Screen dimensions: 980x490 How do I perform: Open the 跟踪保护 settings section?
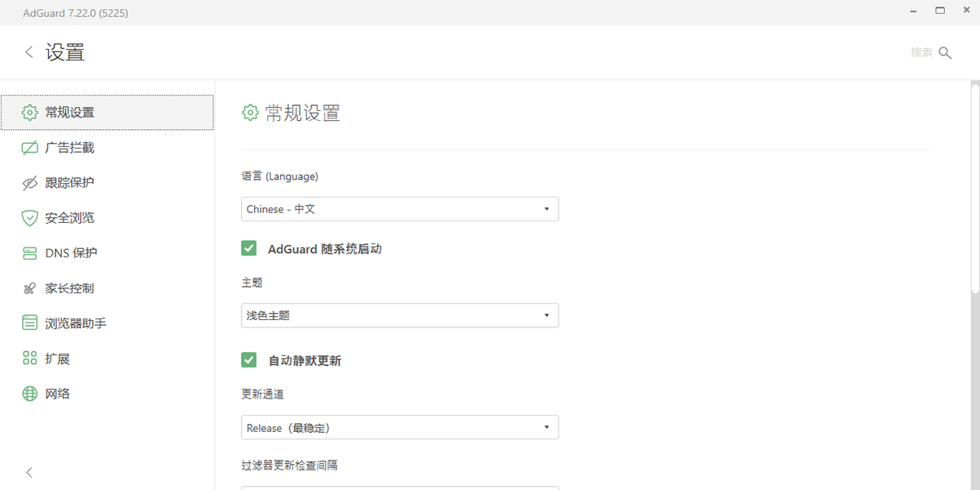107,183
